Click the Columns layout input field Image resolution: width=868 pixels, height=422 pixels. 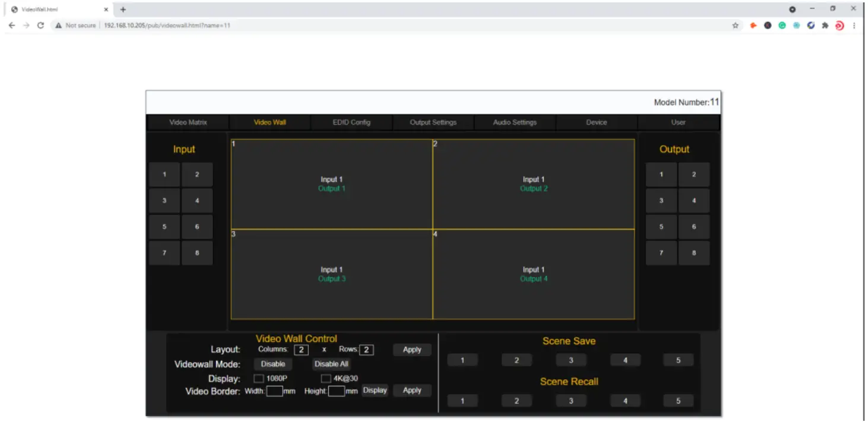pos(300,349)
